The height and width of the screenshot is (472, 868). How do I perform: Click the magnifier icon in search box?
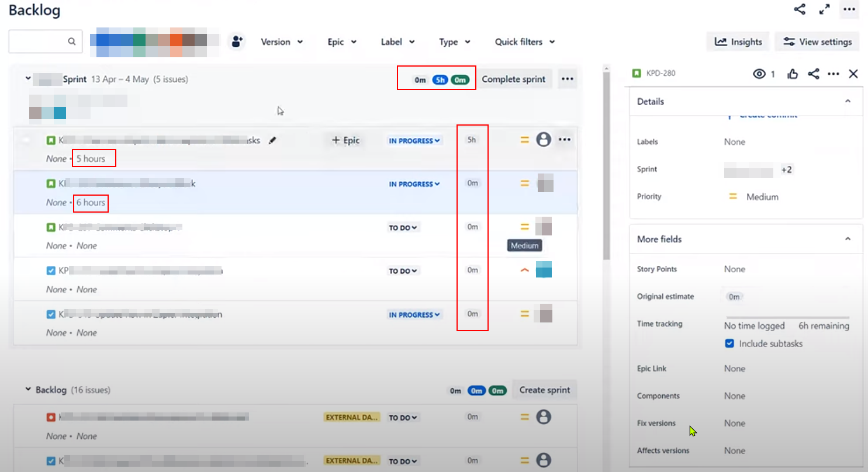point(71,41)
